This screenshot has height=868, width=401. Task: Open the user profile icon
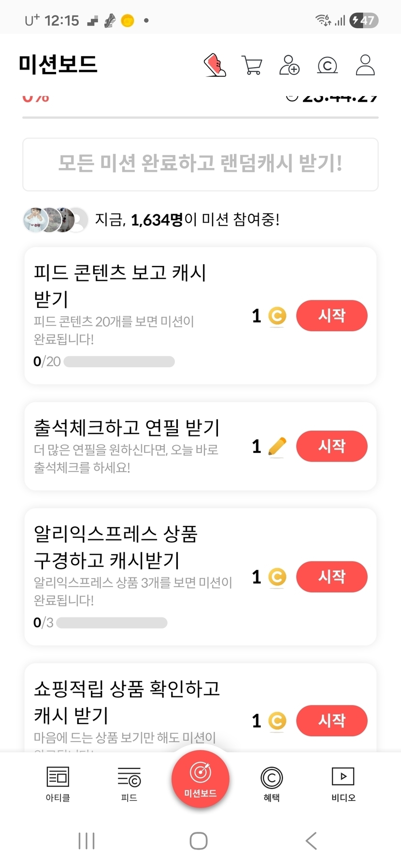tap(365, 65)
